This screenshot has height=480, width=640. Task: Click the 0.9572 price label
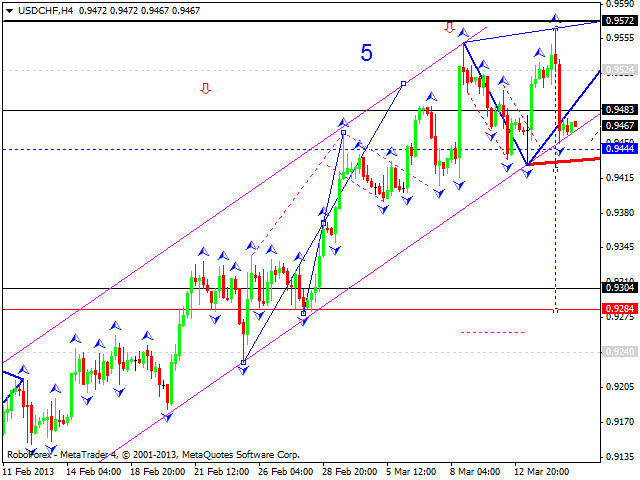[x=620, y=21]
